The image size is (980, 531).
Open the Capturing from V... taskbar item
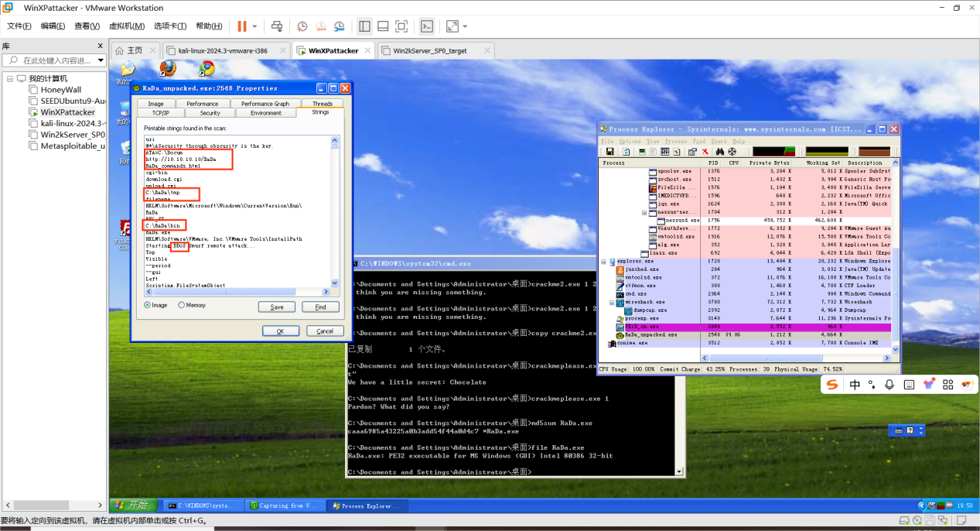coord(285,505)
